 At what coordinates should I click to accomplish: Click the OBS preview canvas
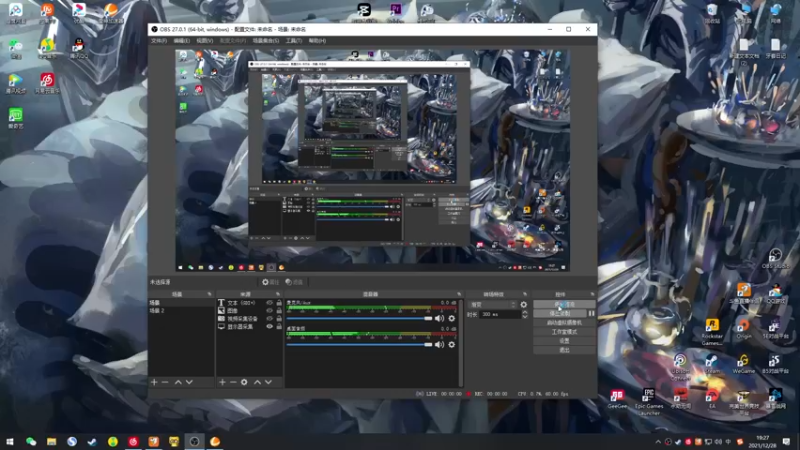pos(372,160)
